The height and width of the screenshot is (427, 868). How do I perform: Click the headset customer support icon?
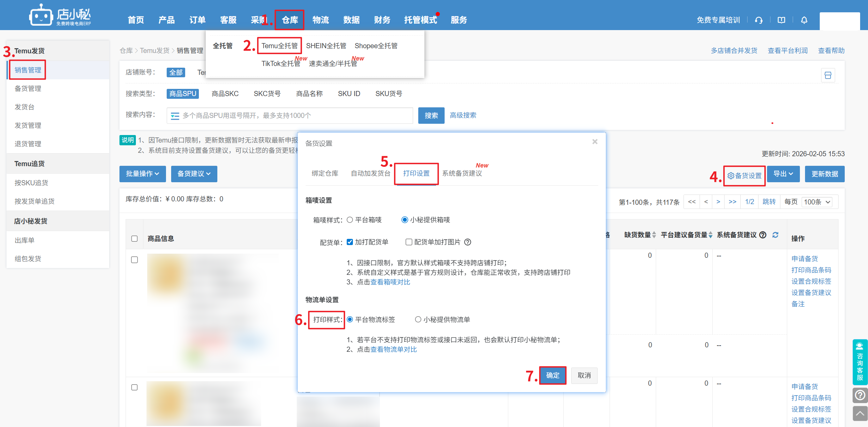point(759,20)
